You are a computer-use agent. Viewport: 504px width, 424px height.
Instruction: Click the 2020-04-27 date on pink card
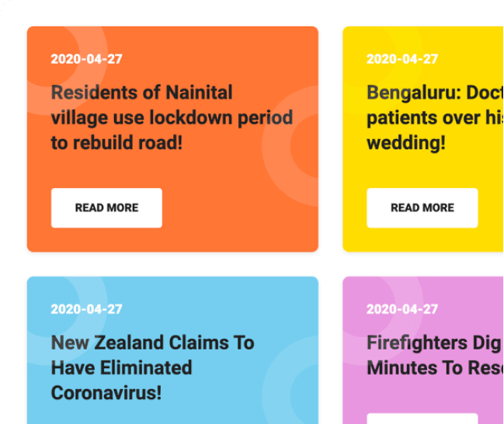click(x=402, y=309)
